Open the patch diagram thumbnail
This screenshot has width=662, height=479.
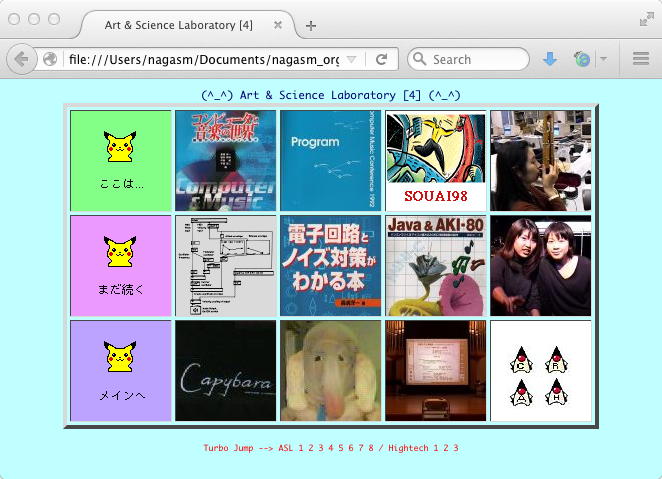(225, 266)
